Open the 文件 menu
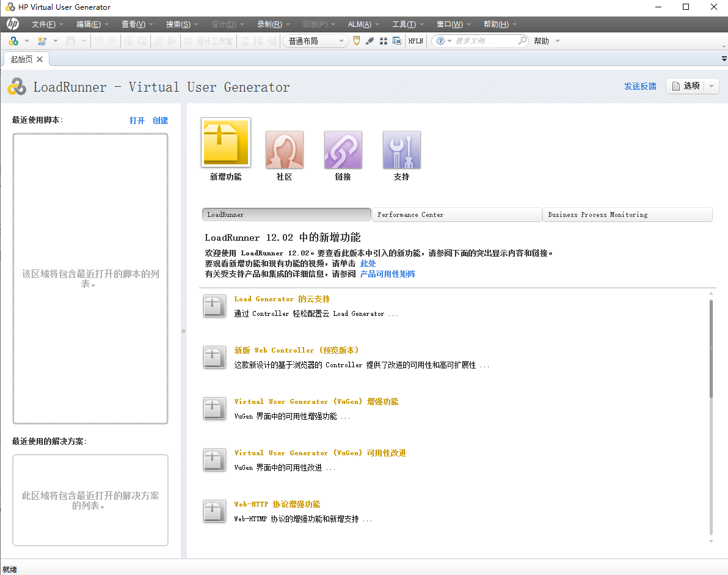728x575 pixels. click(45, 24)
